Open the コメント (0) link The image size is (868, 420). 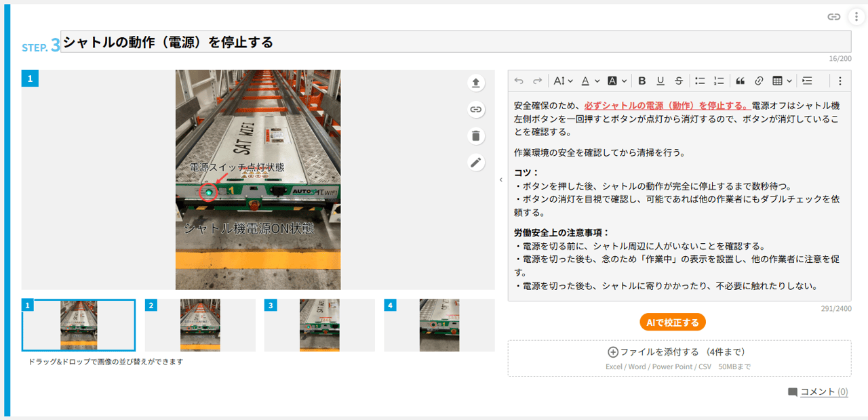(824, 392)
